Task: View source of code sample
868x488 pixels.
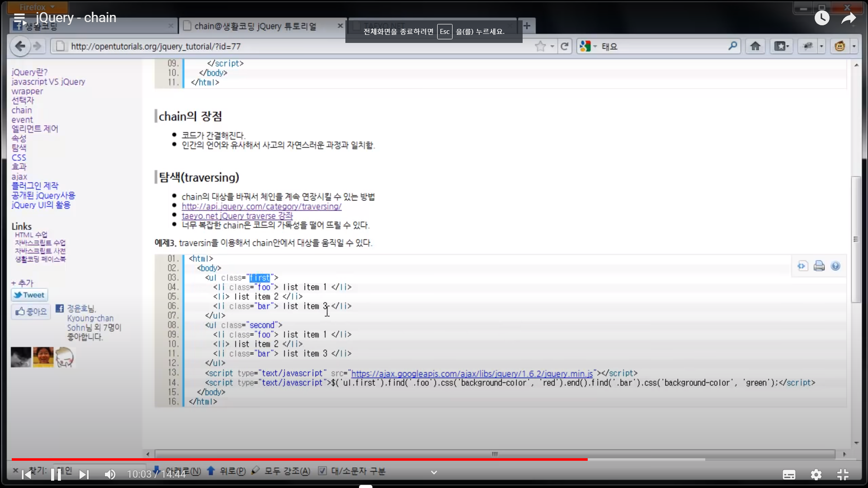Action: pos(802,266)
